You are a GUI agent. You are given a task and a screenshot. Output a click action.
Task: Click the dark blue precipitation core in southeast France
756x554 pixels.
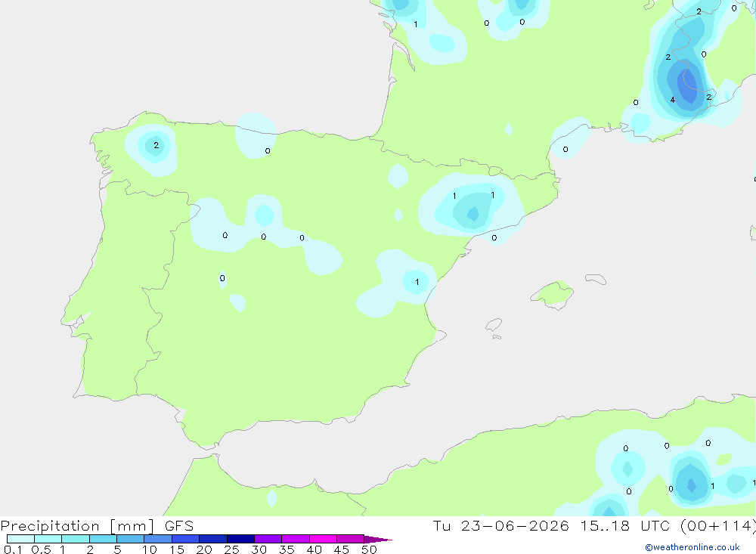point(687,85)
